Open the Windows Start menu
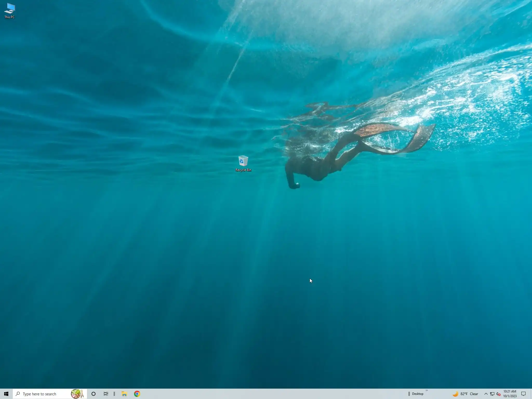 coord(6,394)
